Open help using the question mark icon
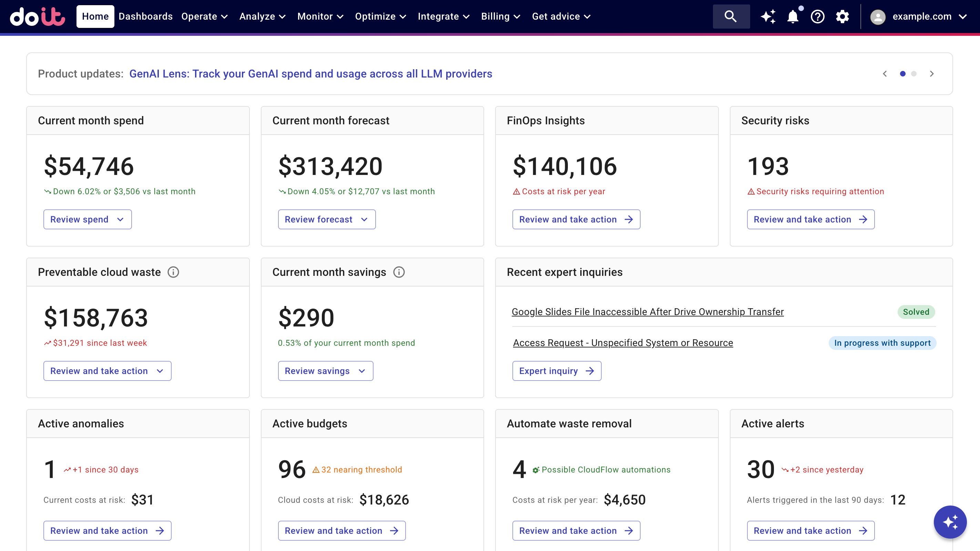The width and height of the screenshot is (980, 551). (817, 16)
